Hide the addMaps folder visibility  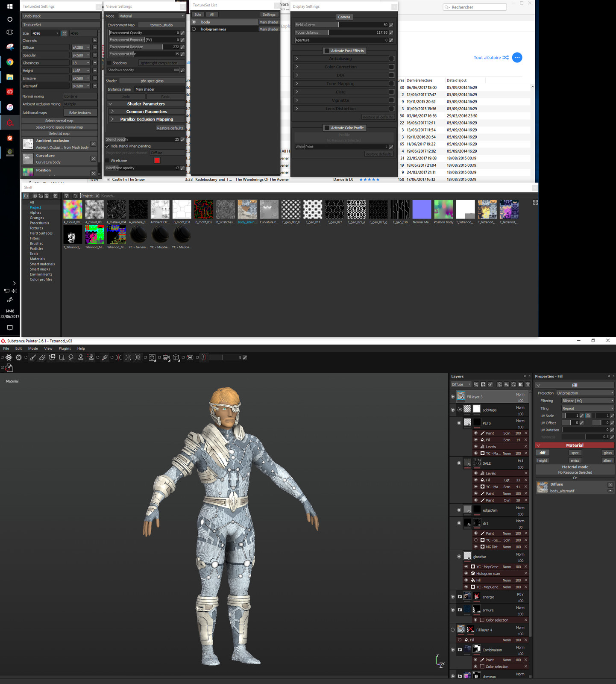[x=453, y=410]
